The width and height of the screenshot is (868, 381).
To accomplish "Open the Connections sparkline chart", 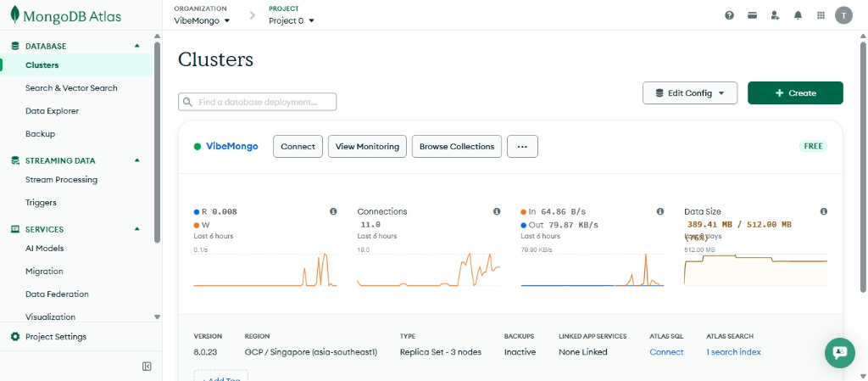I will click(428, 270).
